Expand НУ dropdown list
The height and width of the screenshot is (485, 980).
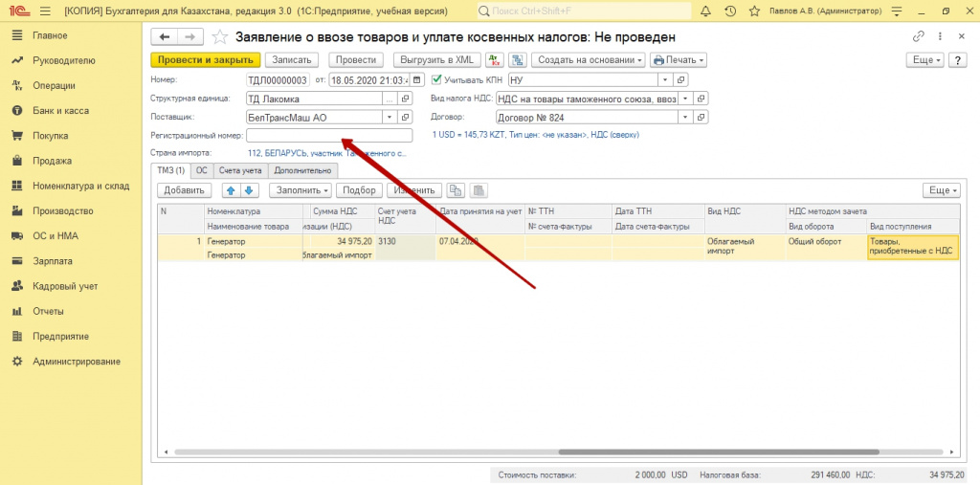pos(666,80)
